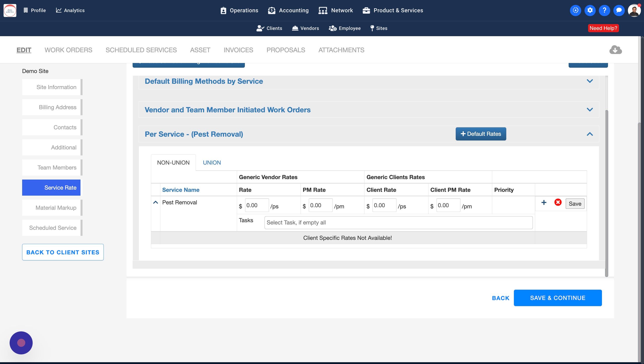Viewport: 644px width, 364px height.
Task: Click the plus icon to add rate row
Action: click(544, 203)
